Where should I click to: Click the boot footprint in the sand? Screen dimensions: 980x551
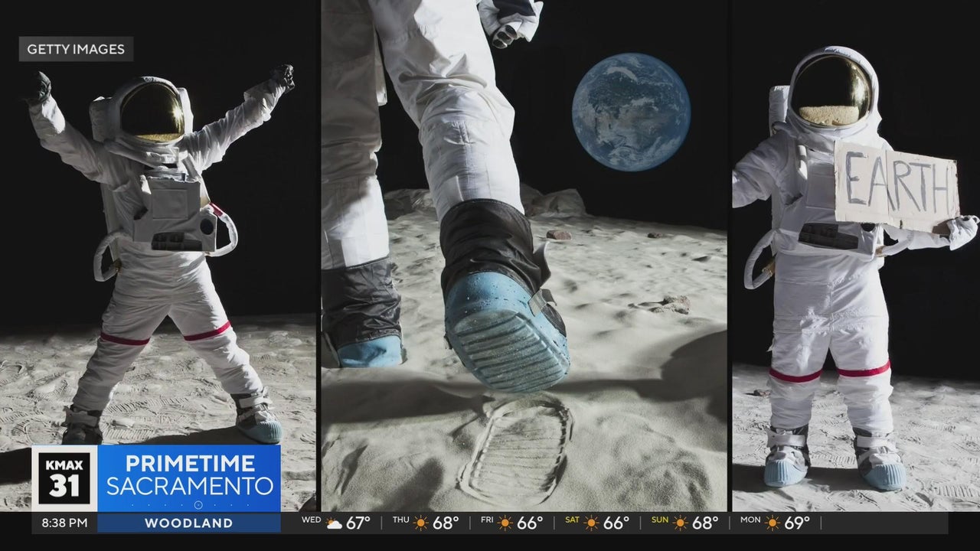[517, 448]
